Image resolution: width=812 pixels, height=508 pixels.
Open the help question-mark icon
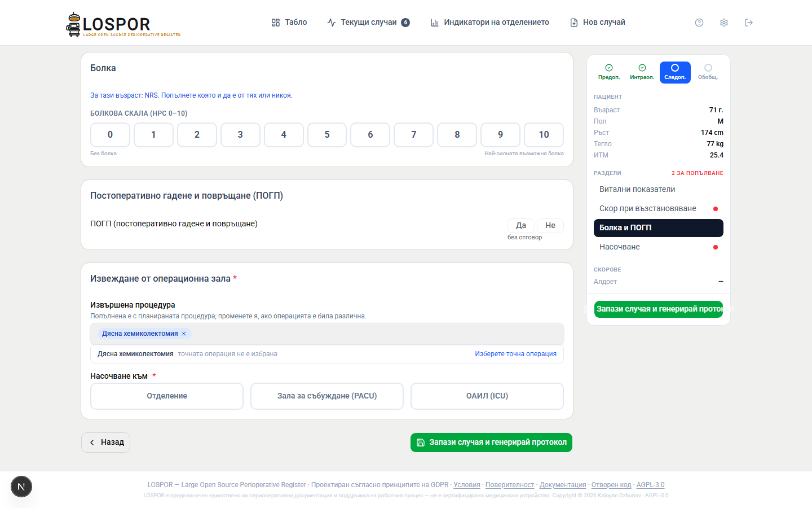[699, 23]
